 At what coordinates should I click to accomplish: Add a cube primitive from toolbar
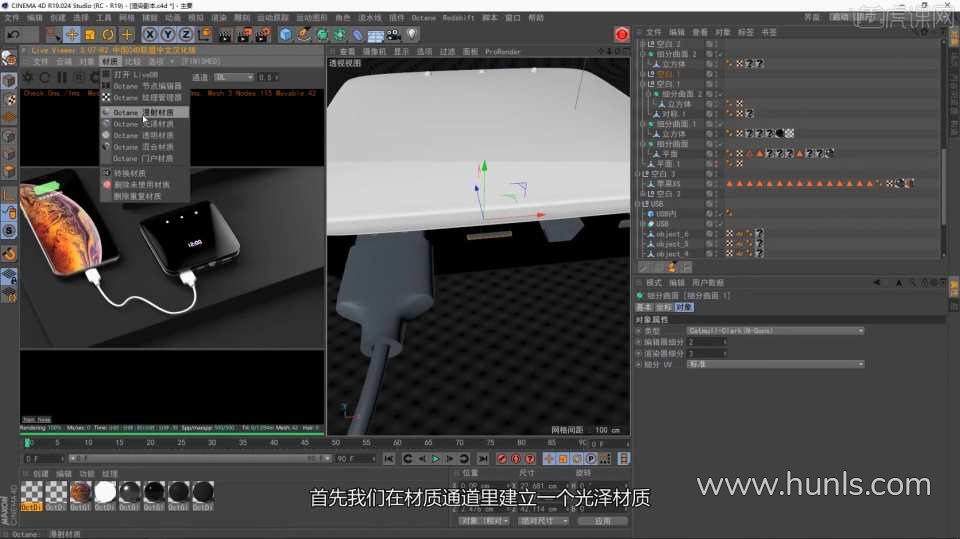pos(285,35)
